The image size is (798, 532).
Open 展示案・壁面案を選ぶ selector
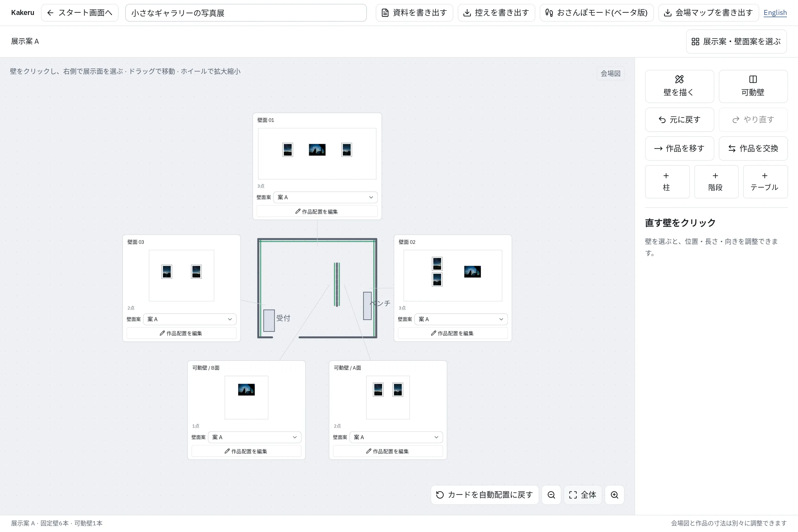pos(736,41)
